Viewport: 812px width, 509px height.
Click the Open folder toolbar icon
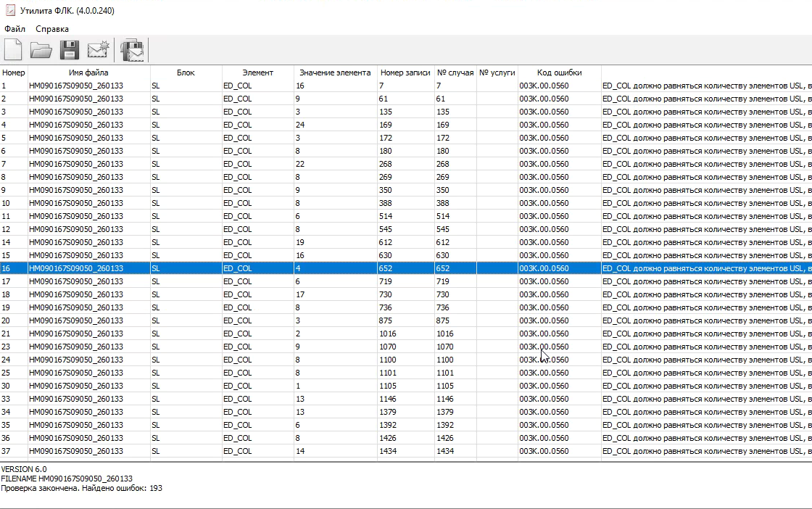pos(41,50)
